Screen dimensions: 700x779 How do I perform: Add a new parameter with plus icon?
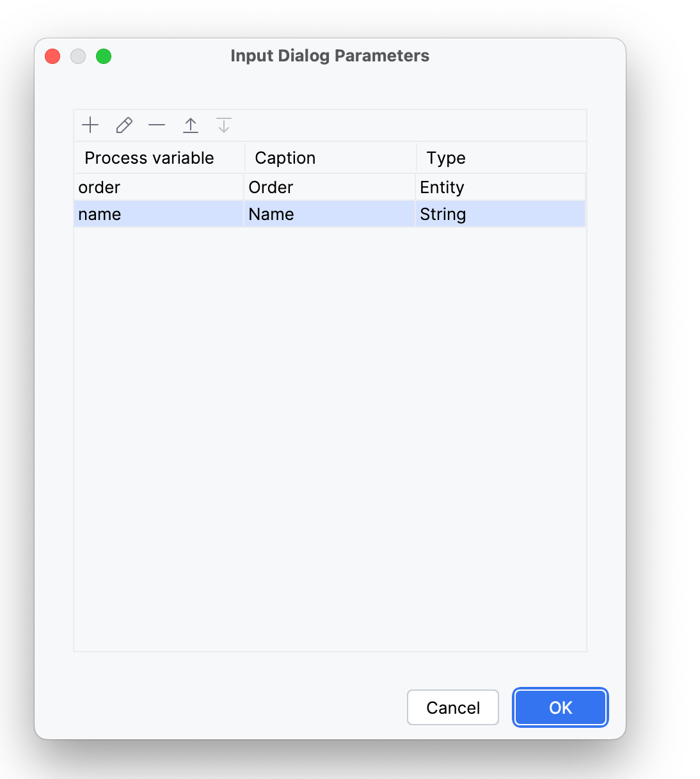tap(91, 125)
